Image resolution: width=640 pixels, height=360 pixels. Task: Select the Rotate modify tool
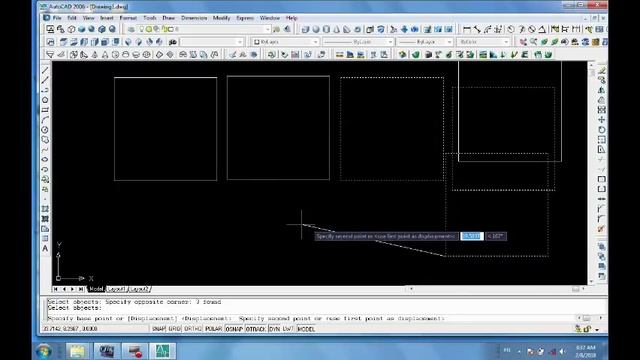point(601,130)
